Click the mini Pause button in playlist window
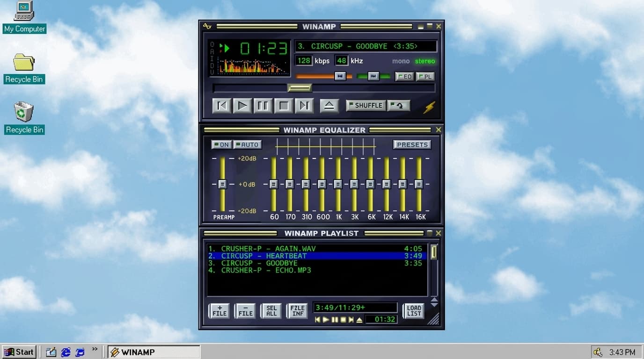This screenshot has height=359, width=644. pos(335,320)
